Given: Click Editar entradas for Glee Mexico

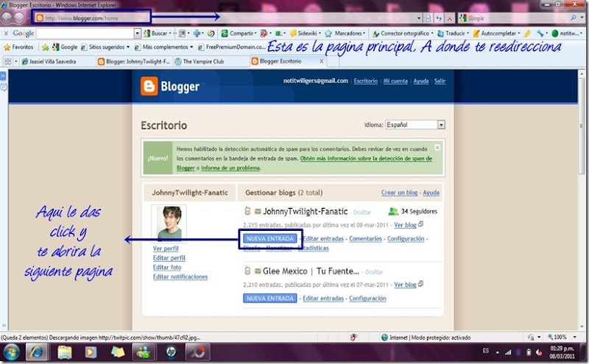Looking at the screenshot, I should tap(323, 299).
